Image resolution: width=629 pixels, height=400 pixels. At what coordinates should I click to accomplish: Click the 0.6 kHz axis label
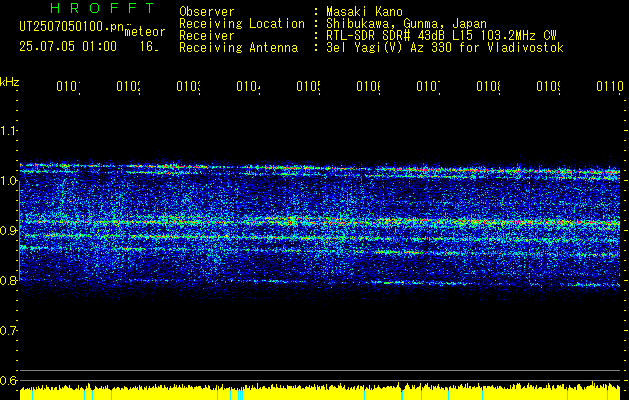click(8, 380)
